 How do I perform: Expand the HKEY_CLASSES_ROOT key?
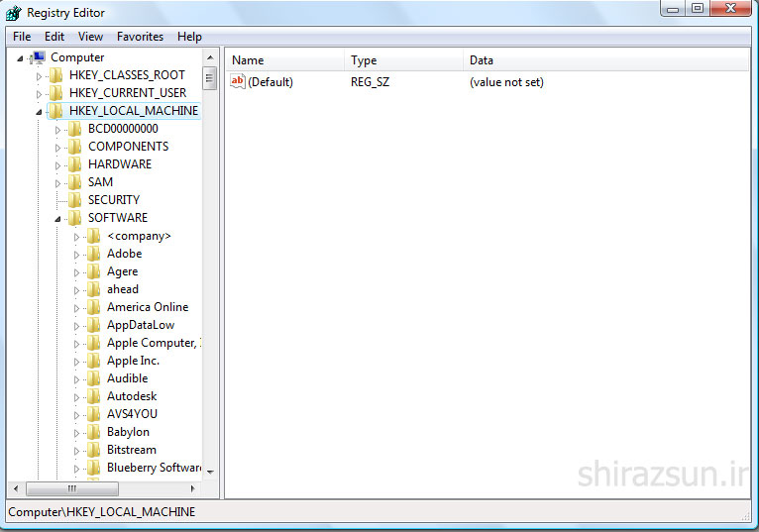pos(39,76)
